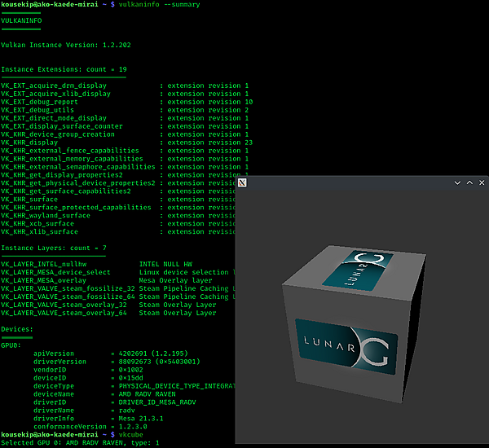Click the LunarG logo on cube front face
The image size is (489, 448).
pos(346,346)
